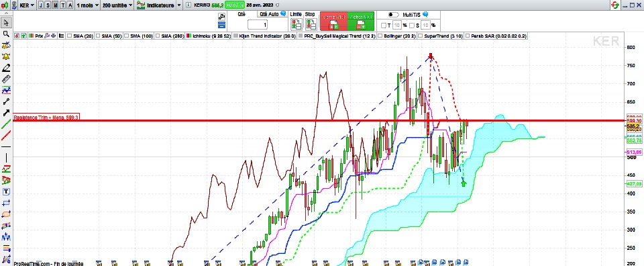Select the pencil eraser tool
This screenshot has height=266, width=644.
[6, 68]
